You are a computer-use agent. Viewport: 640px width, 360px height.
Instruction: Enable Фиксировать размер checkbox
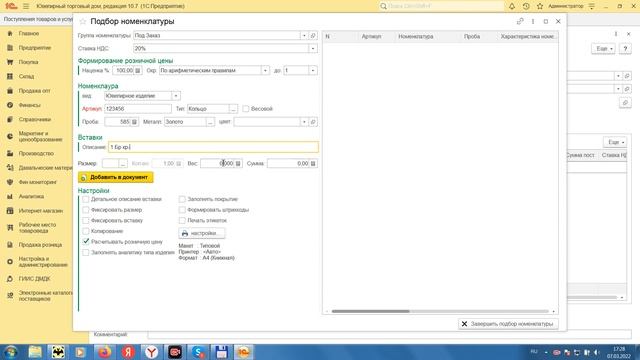[x=86, y=210]
